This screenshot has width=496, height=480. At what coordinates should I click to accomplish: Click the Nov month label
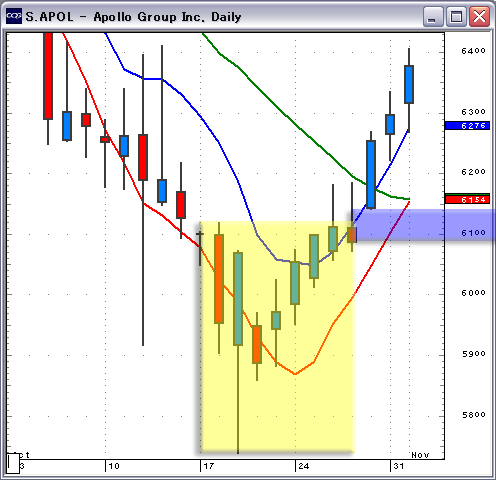(x=420, y=455)
